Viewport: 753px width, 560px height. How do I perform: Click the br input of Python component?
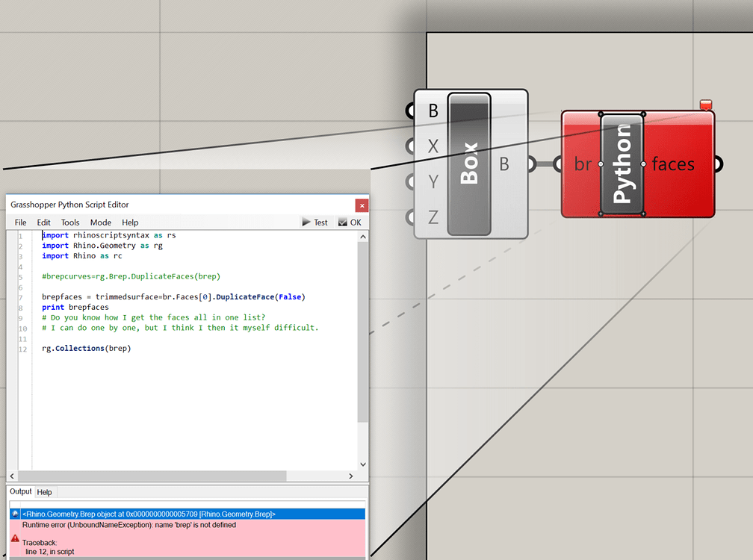tap(583, 164)
